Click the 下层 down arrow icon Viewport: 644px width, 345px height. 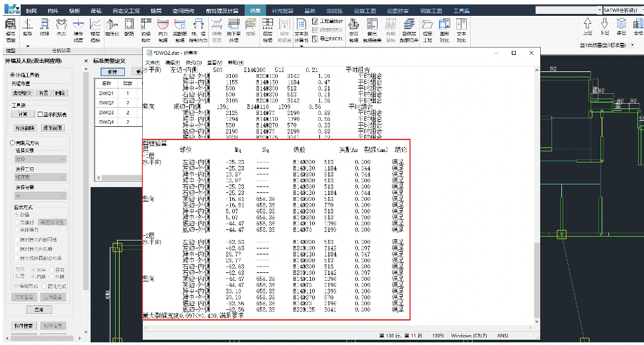[x=604, y=26]
